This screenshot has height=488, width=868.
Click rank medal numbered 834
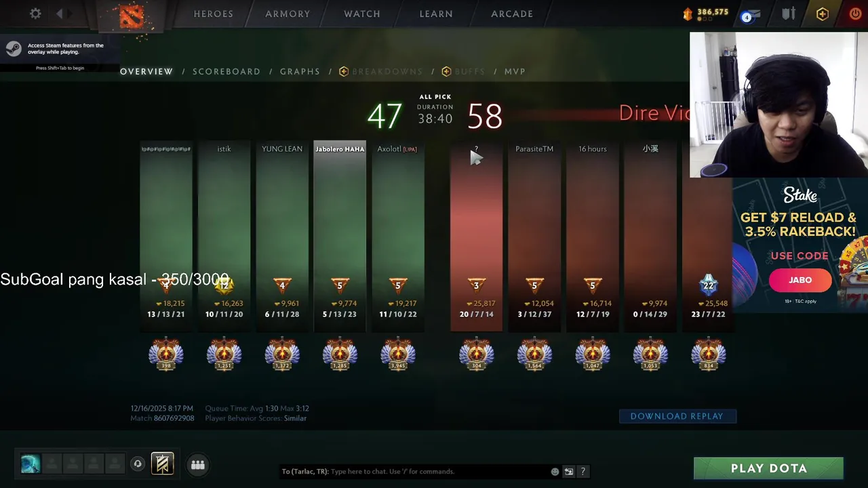click(x=708, y=354)
